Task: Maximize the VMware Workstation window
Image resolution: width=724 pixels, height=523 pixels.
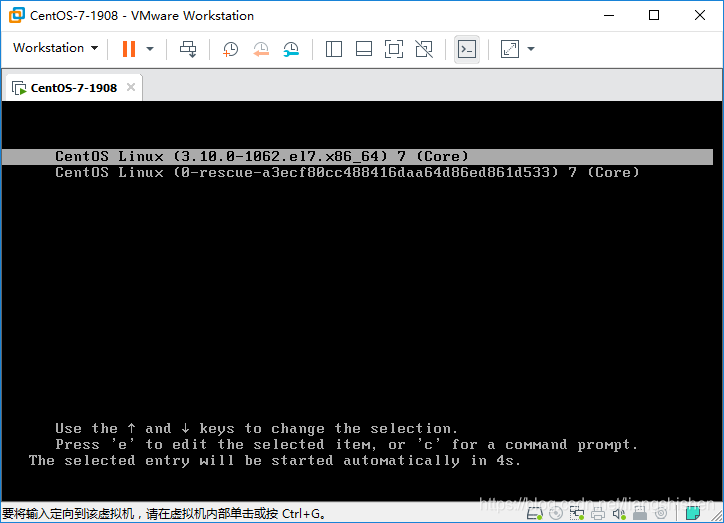Action: 654,15
